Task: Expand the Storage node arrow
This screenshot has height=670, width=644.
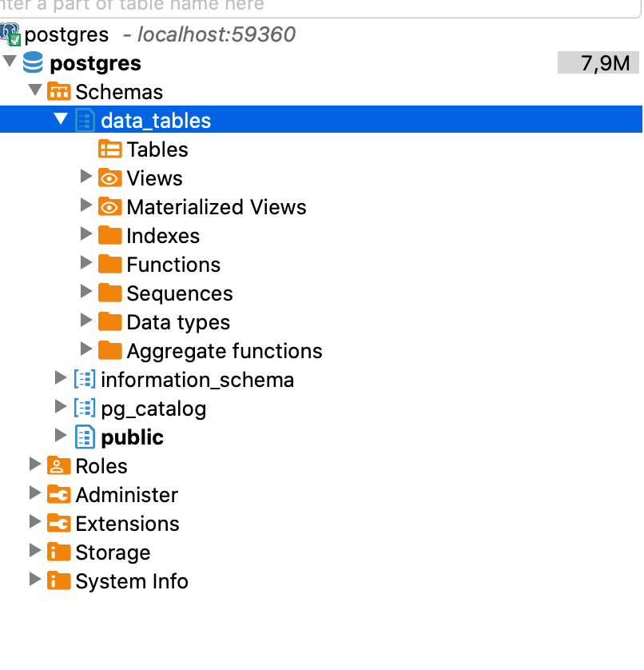Action: (34, 552)
